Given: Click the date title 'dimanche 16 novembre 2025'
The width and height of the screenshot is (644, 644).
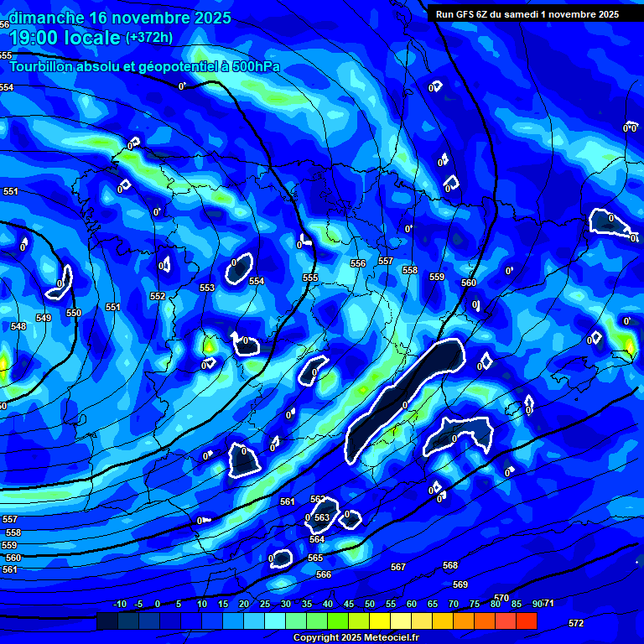Looking at the screenshot, I should point(120,18).
